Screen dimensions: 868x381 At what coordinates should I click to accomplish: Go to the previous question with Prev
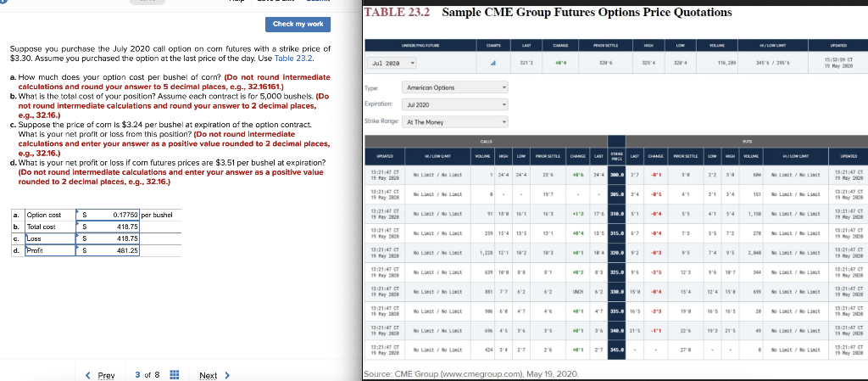(x=102, y=375)
